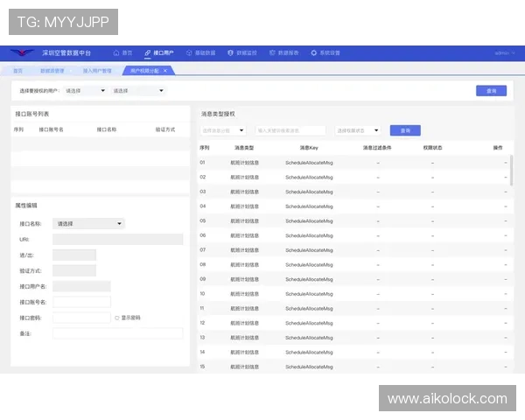This screenshot has height=420, width=525.
Task: Expand the 接口名称 dropdown in property editor
Action: point(88,223)
